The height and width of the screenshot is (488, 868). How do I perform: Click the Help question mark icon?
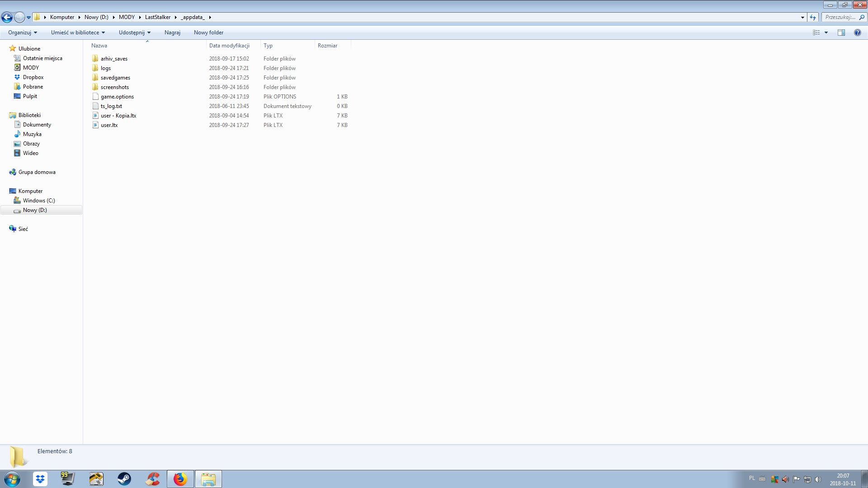pyautogui.click(x=857, y=33)
